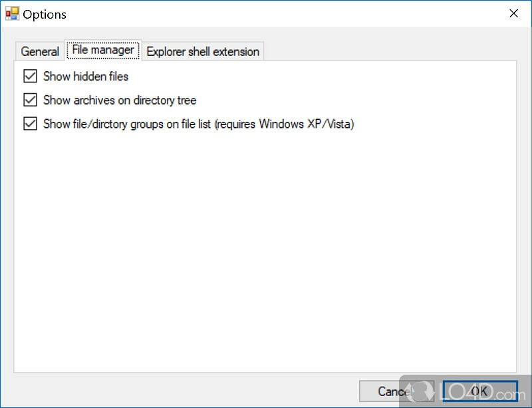532x408 pixels.
Task: Click the blank white area of the tab panel
Action: click(x=266, y=253)
